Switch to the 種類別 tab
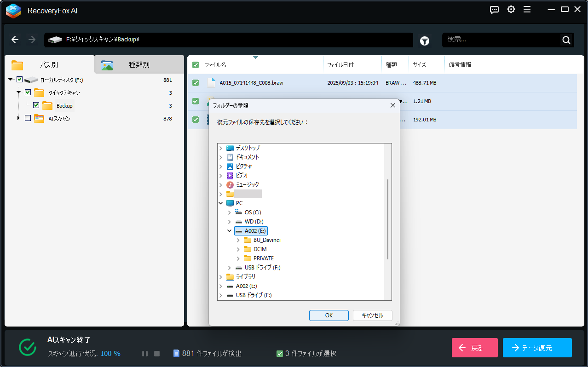The width and height of the screenshot is (588, 367). (139, 65)
